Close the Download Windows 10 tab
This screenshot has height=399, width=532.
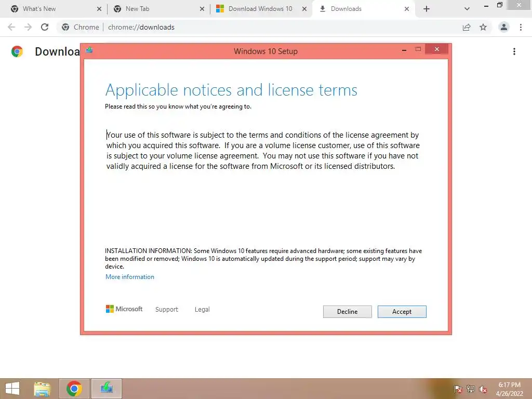click(x=304, y=9)
